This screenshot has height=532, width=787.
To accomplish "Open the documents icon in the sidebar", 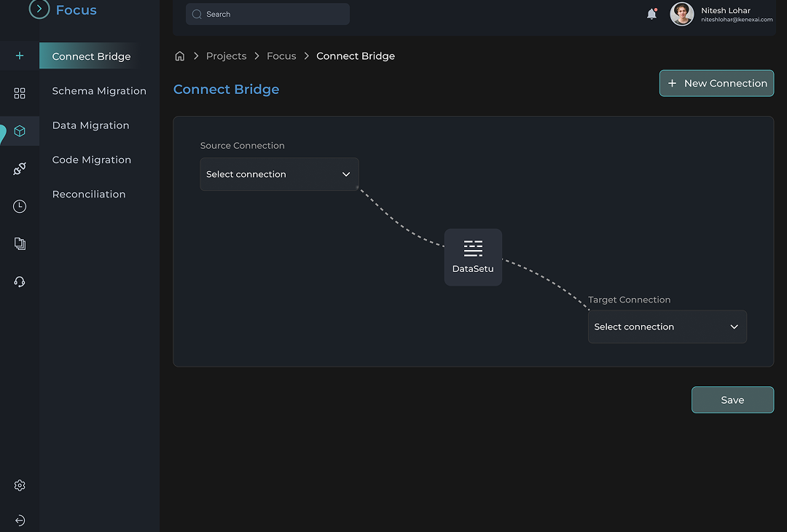I will point(20,243).
